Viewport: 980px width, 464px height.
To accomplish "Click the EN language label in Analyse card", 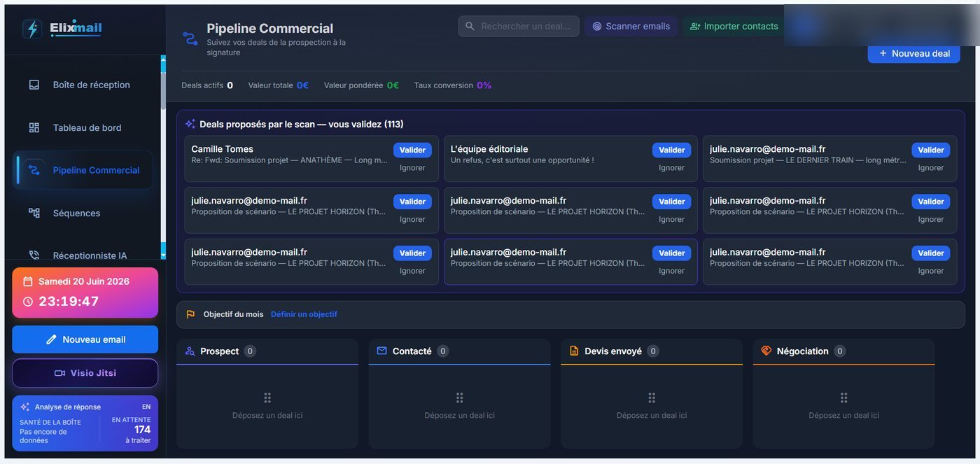I will (146, 407).
